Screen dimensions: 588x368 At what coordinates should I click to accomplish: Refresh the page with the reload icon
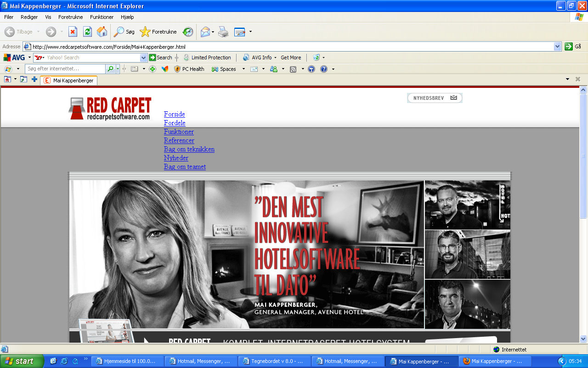click(x=87, y=32)
